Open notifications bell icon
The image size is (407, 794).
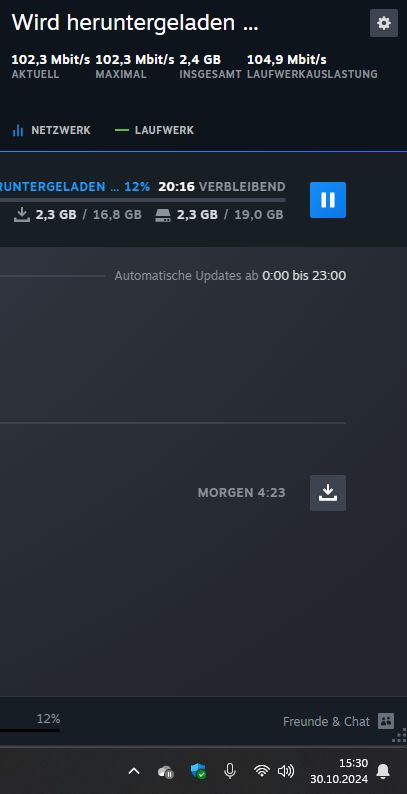tap(383, 771)
